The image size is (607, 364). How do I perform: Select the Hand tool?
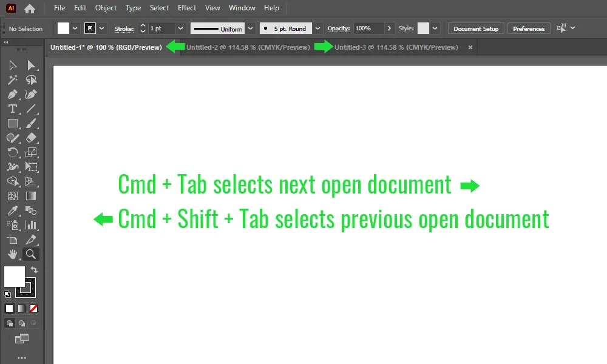[12, 254]
